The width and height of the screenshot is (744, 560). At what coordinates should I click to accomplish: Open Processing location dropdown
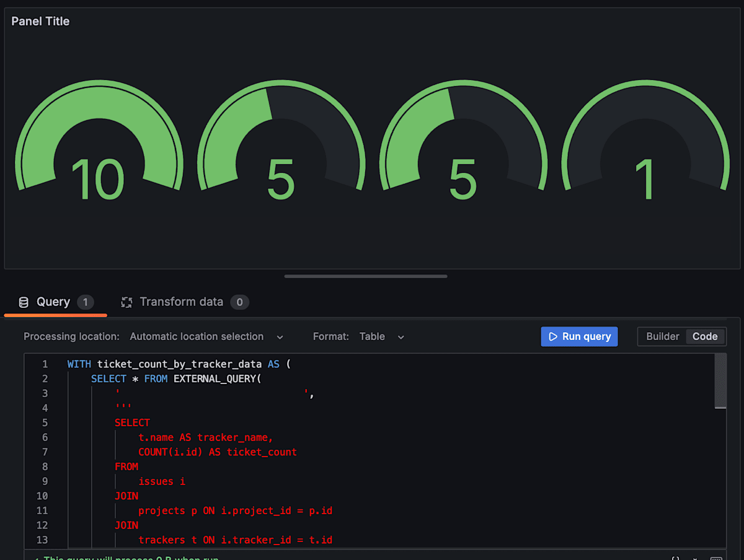coord(206,336)
